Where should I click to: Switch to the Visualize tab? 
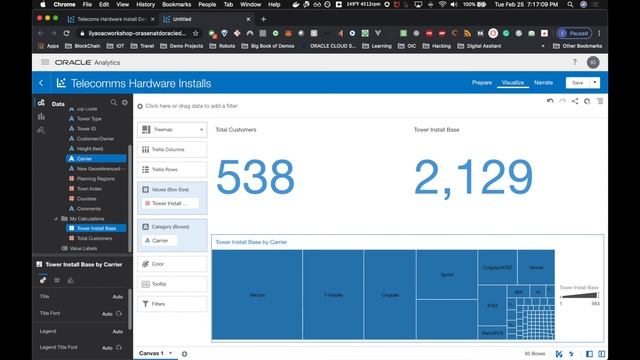click(x=513, y=82)
